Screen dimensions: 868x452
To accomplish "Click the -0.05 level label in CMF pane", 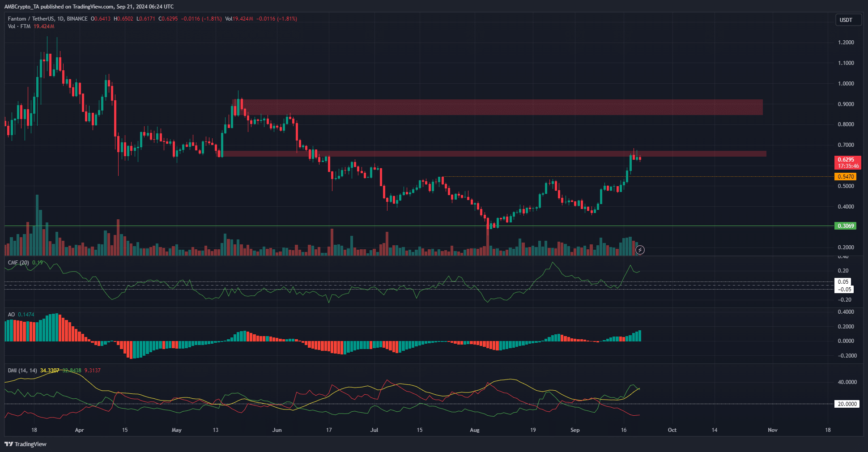I will pyautogui.click(x=844, y=289).
